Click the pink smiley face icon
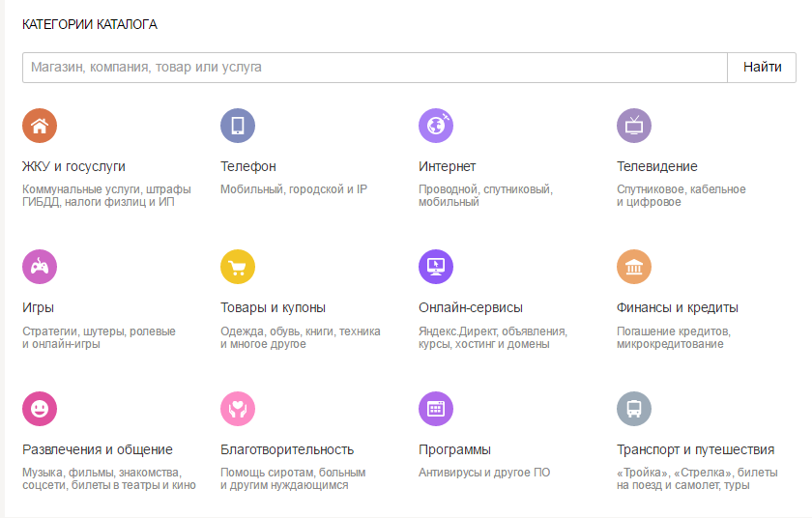812x518 pixels. (40, 409)
